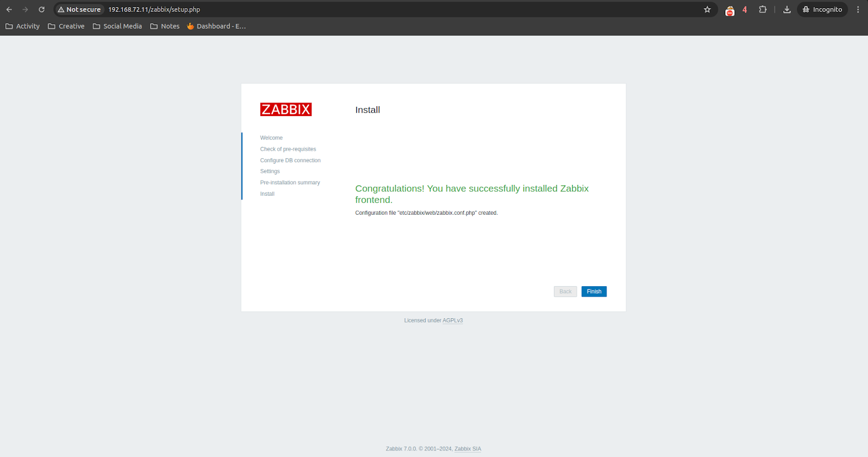Open the Zabbix SIA footer link

click(x=468, y=449)
